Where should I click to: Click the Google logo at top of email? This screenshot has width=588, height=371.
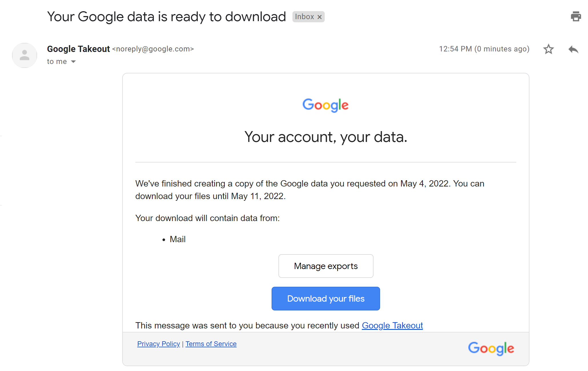point(325,105)
